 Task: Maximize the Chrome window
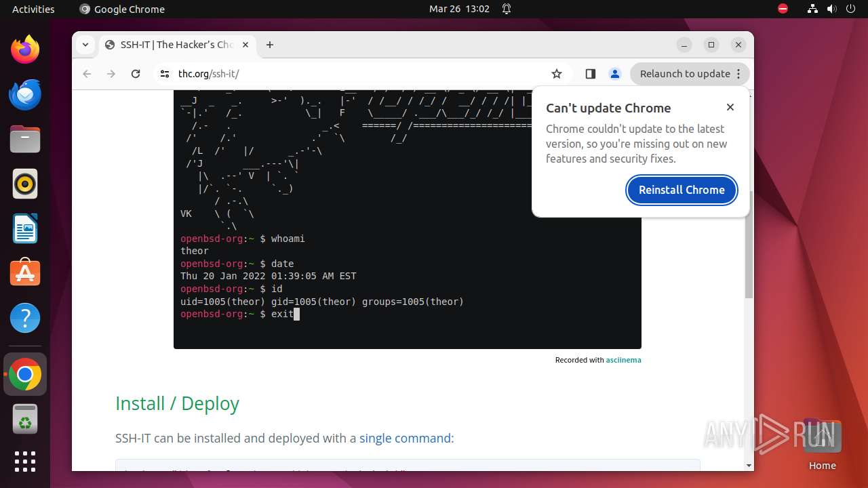click(711, 45)
